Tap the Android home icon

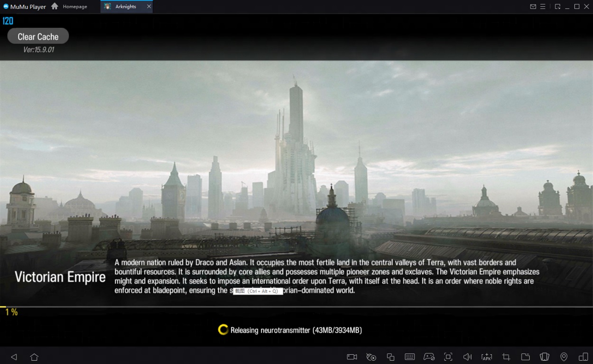tap(34, 357)
